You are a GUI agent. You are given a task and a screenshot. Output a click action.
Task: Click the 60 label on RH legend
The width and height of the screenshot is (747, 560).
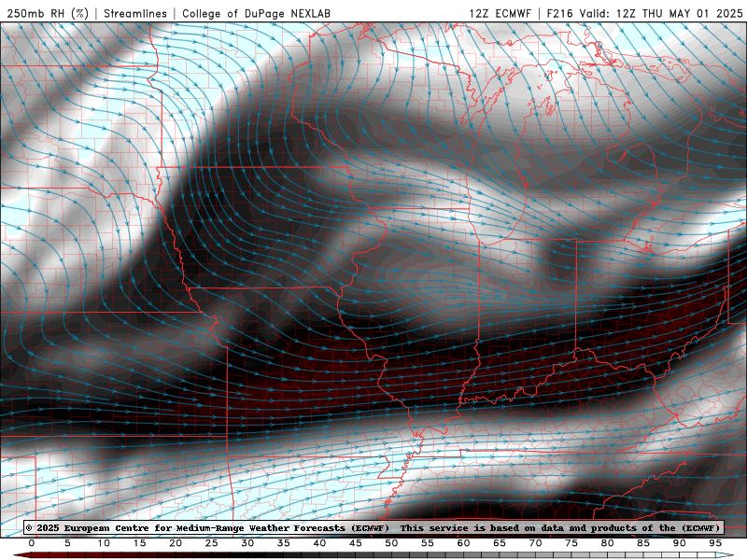coord(463,543)
